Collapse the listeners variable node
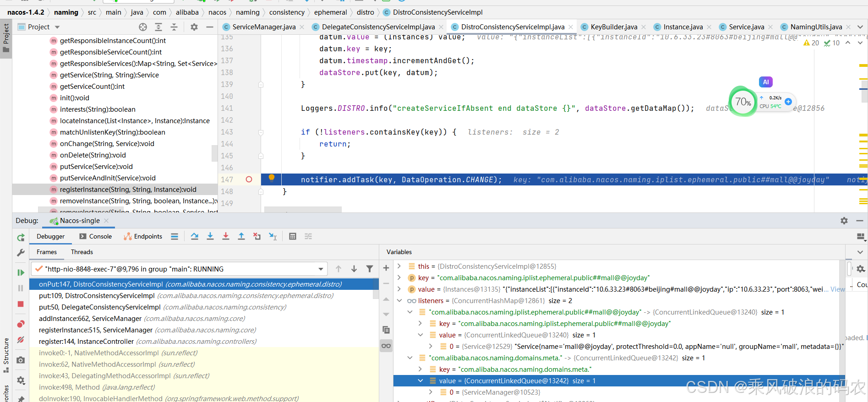The width and height of the screenshot is (868, 402). pos(399,301)
